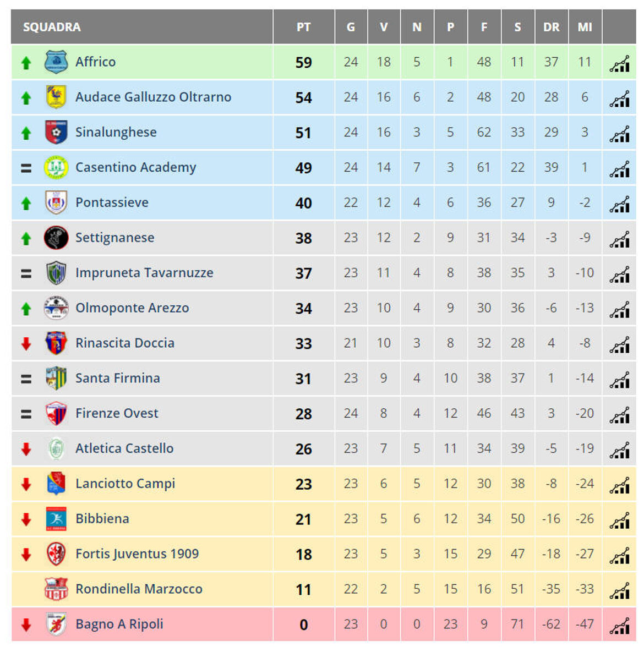Open the trend chart icon for Pontassieve
Image resolution: width=644 pixels, height=652 pixels.
point(619,204)
